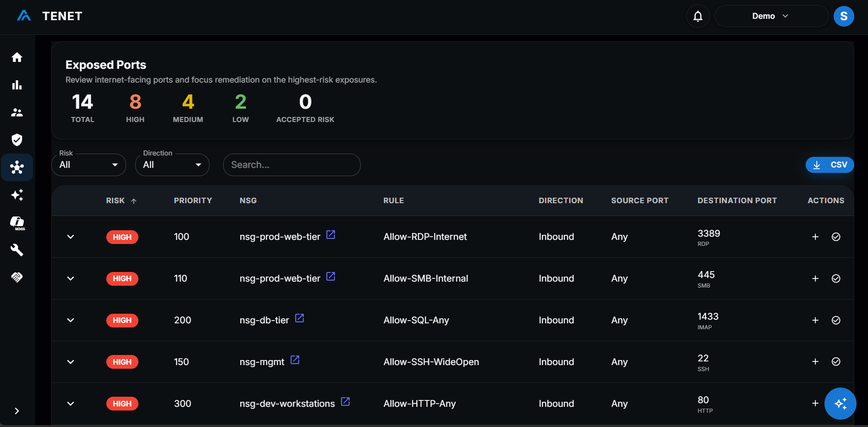Open nsg-dev-workstations external link icon
This screenshot has width=868, height=427.
(x=346, y=402)
